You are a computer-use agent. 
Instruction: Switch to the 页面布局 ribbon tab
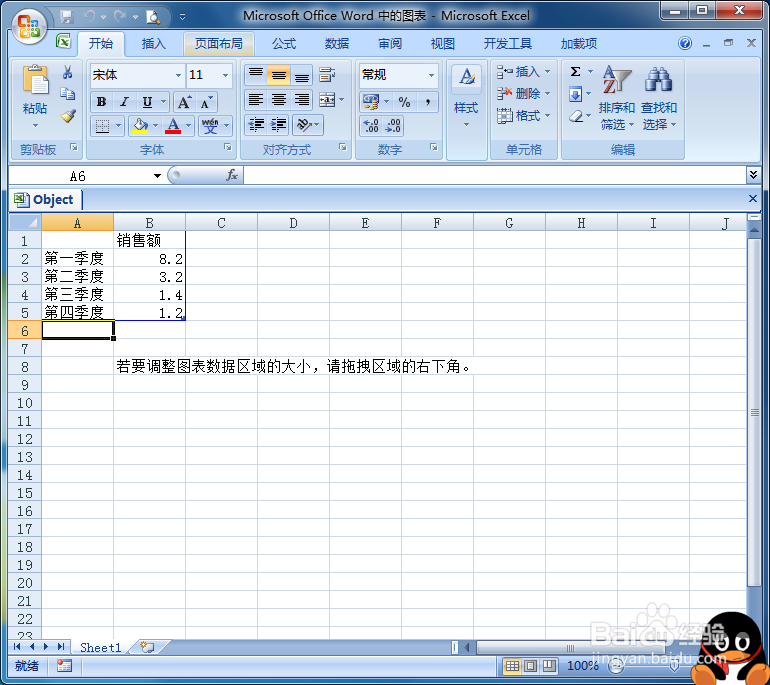coord(219,44)
